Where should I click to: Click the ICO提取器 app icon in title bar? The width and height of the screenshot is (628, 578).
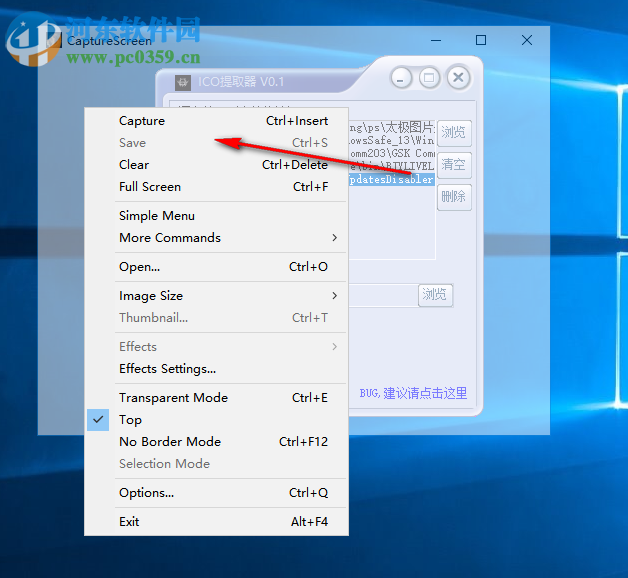point(183,83)
